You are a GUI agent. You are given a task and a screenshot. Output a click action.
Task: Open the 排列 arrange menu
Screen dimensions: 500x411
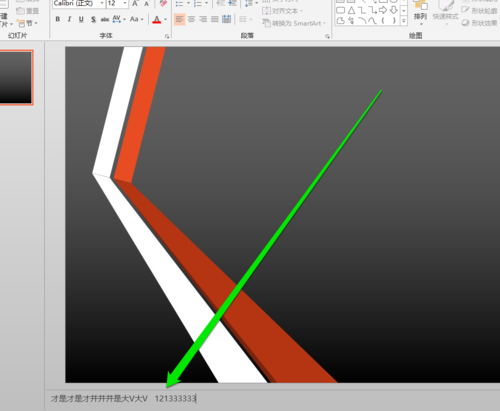click(x=420, y=13)
